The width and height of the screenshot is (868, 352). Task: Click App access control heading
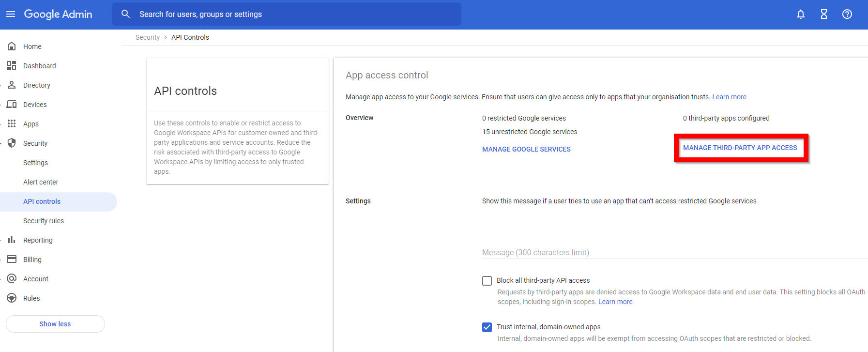[x=387, y=75]
